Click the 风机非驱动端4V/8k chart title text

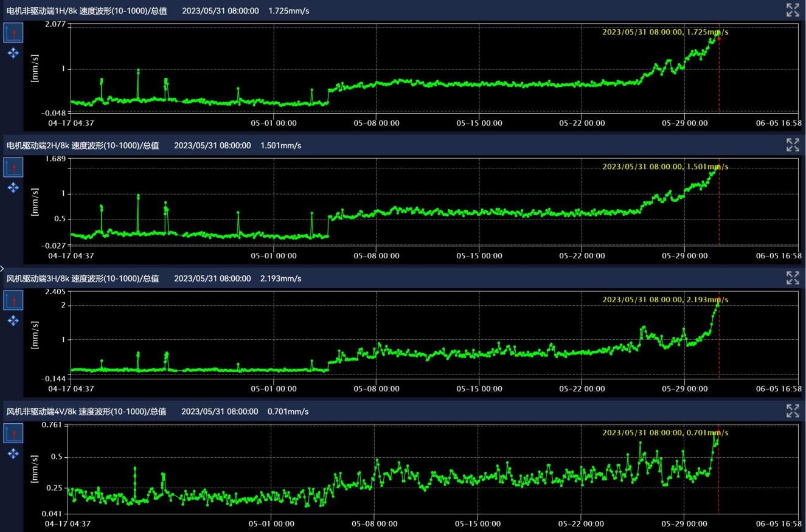coord(86,412)
